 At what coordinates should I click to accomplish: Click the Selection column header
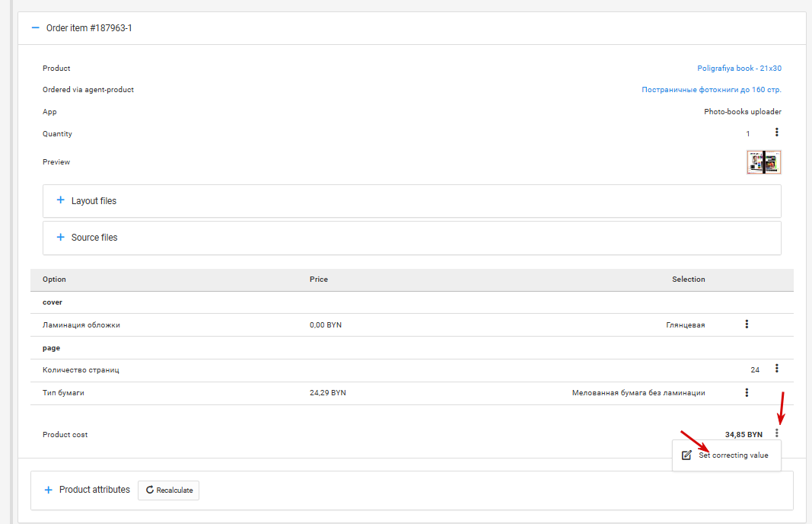[x=688, y=280]
